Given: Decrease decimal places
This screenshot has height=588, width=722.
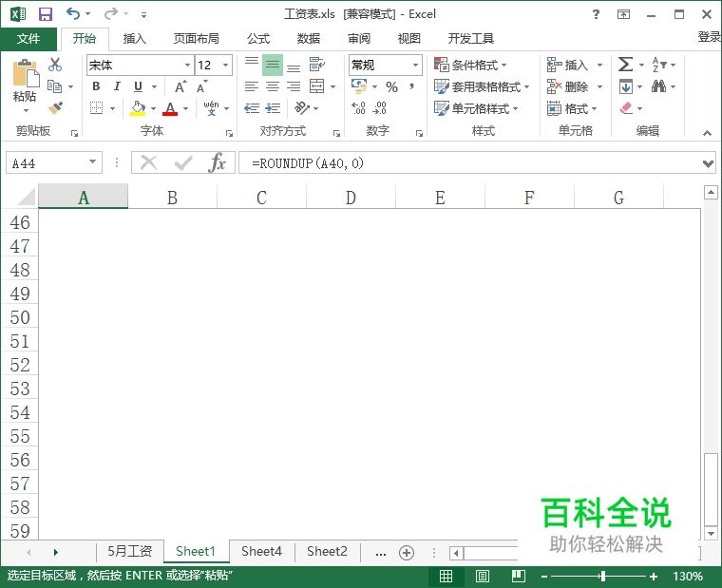Looking at the screenshot, I should coord(380,108).
